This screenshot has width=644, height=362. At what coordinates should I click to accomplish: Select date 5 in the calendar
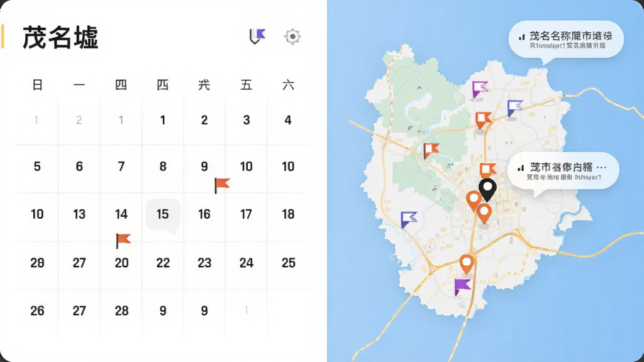[x=37, y=167]
